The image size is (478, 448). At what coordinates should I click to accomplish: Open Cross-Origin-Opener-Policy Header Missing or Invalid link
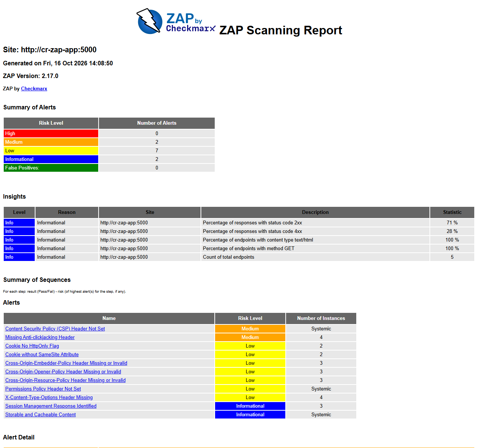tap(63, 371)
